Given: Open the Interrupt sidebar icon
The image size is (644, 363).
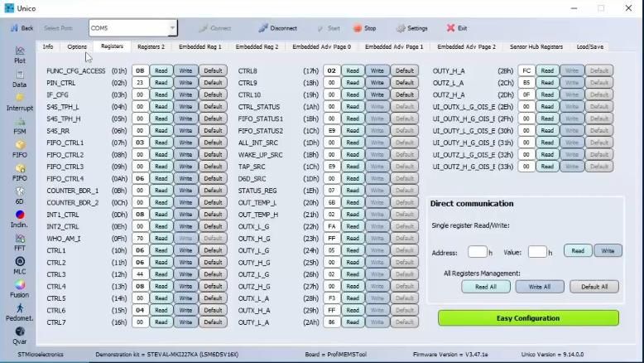Looking at the screenshot, I should click(19, 103).
